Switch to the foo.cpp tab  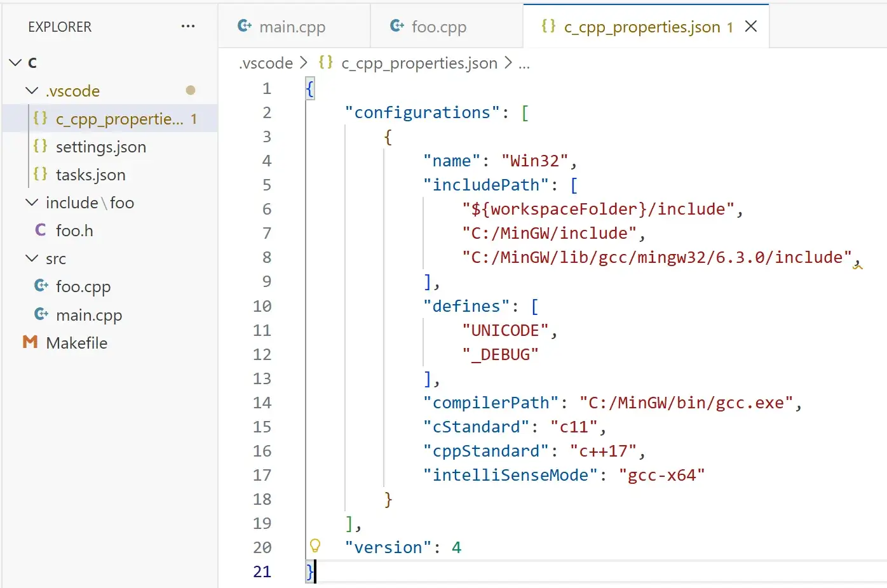tap(438, 26)
